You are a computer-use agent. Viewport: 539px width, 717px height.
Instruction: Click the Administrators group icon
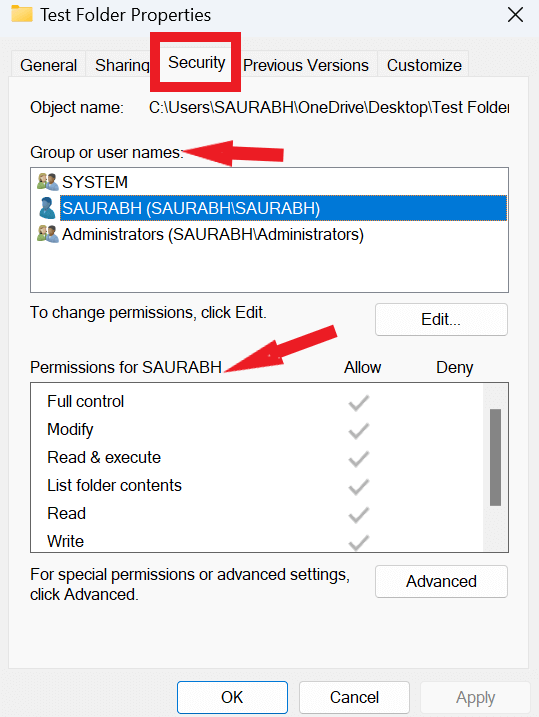pos(48,234)
